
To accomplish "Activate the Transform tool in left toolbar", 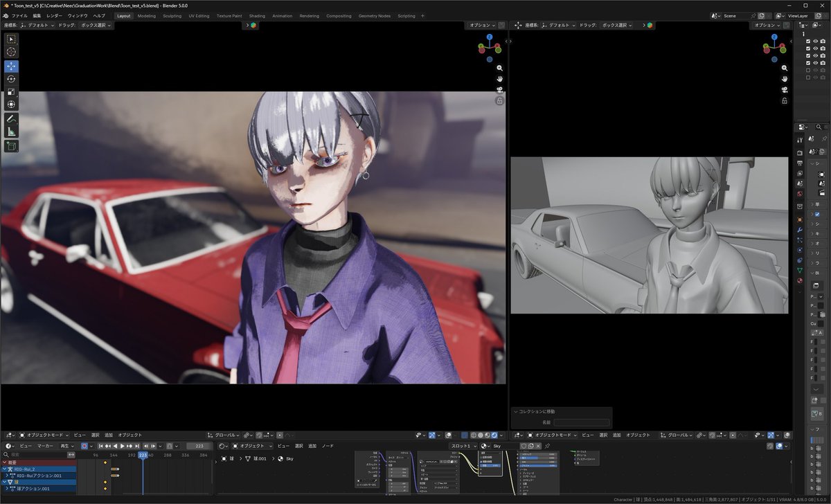I will point(11,105).
